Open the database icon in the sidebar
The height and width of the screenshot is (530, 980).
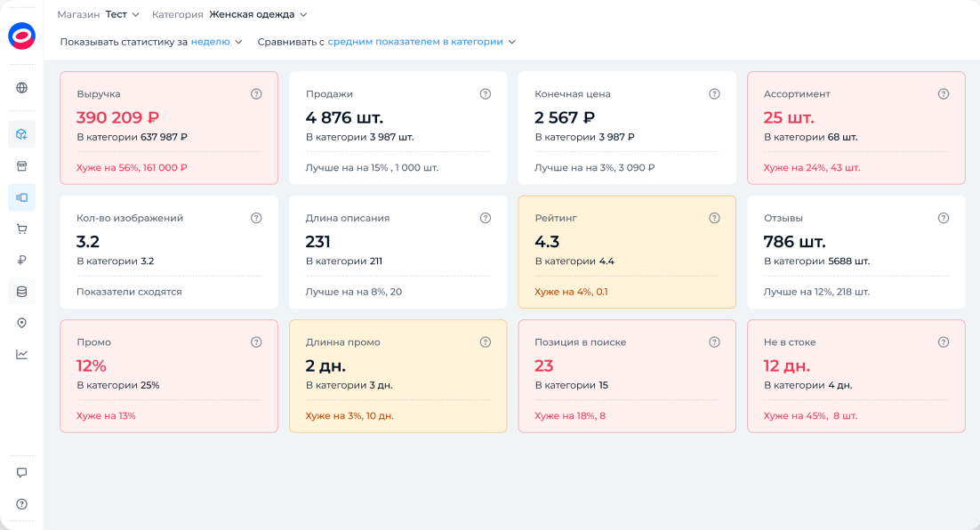point(21,291)
